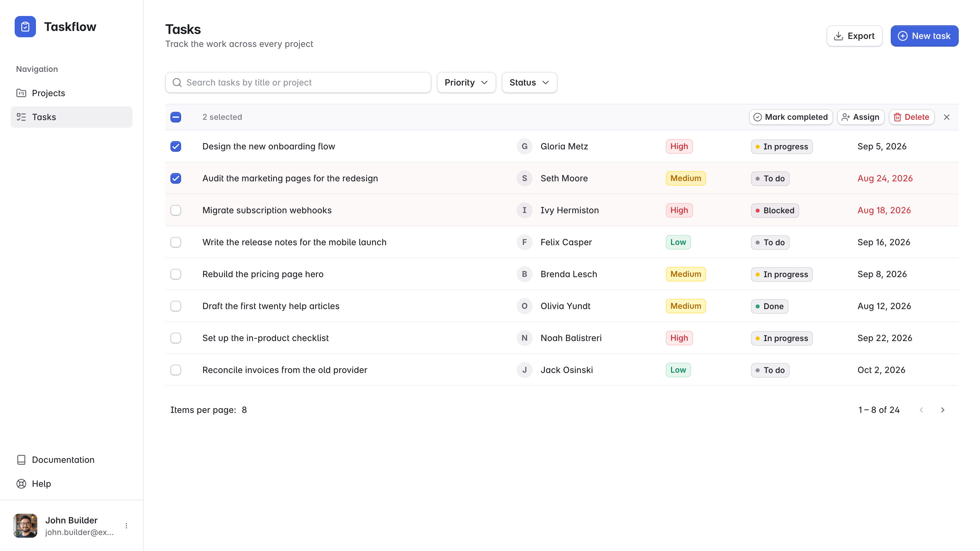Image resolution: width=980 pixels, height=551 pixels.
Task: Go to the next page arrow
Action: point(943,410)
